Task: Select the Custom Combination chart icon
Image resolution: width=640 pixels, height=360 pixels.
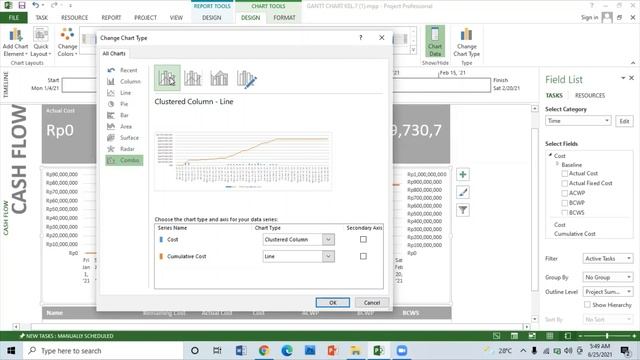Action: [x=246, y=78]
